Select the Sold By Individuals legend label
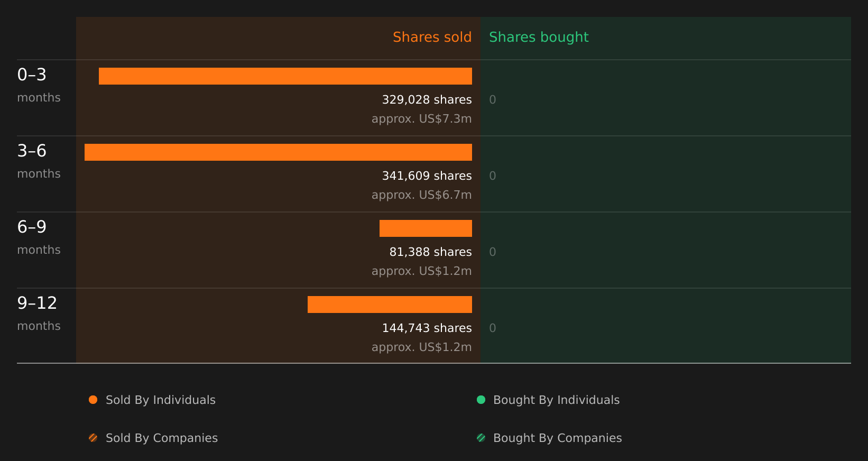This screenshot has height=461, width=868. (161, 400)
